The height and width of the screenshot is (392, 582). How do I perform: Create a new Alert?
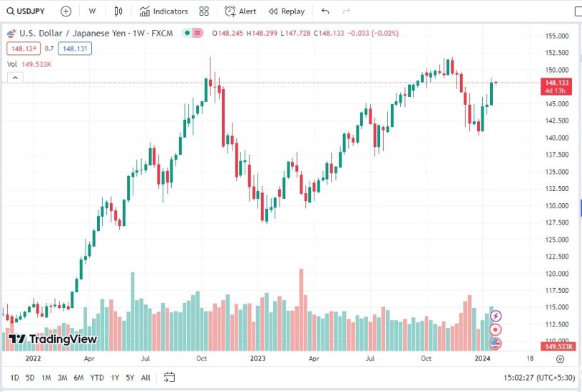(240, 11)
